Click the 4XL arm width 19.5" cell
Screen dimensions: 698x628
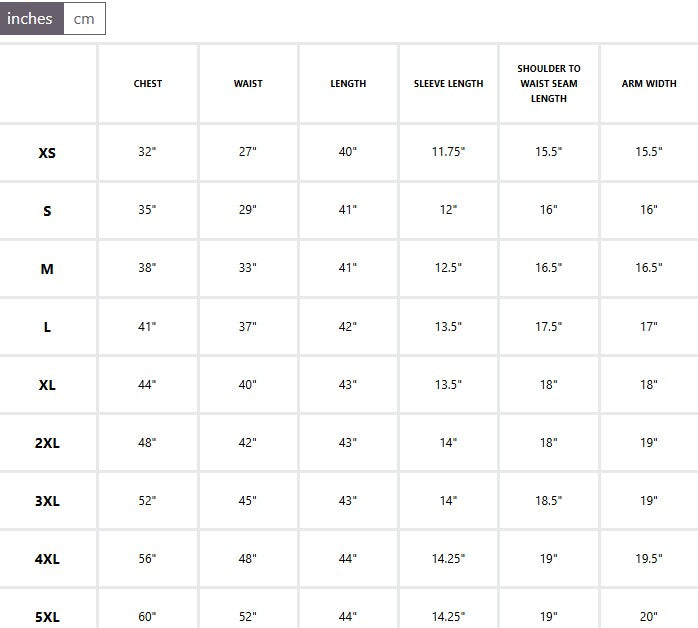tap(649, 559)
